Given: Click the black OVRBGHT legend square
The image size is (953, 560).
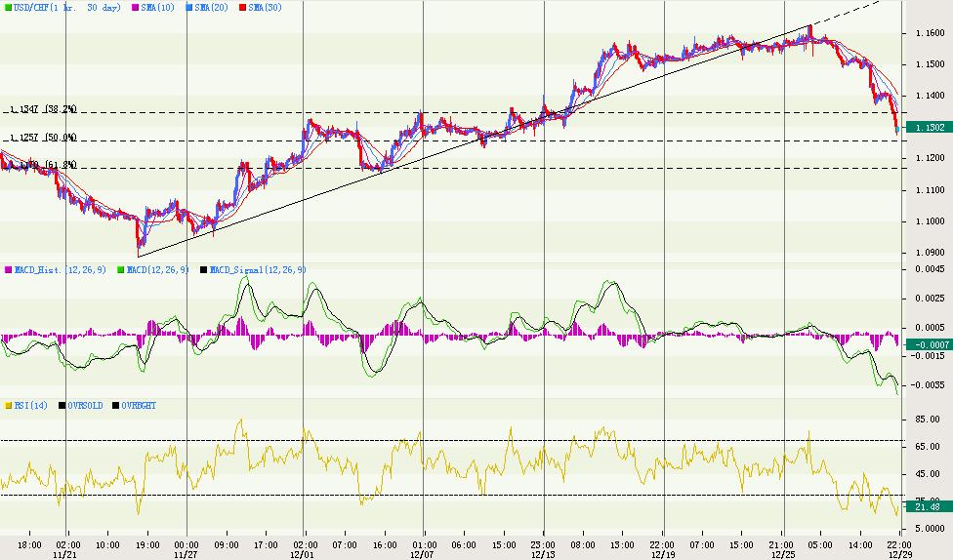Looking at the screenshot, I should pyautogui.click(x=115, y=405).
